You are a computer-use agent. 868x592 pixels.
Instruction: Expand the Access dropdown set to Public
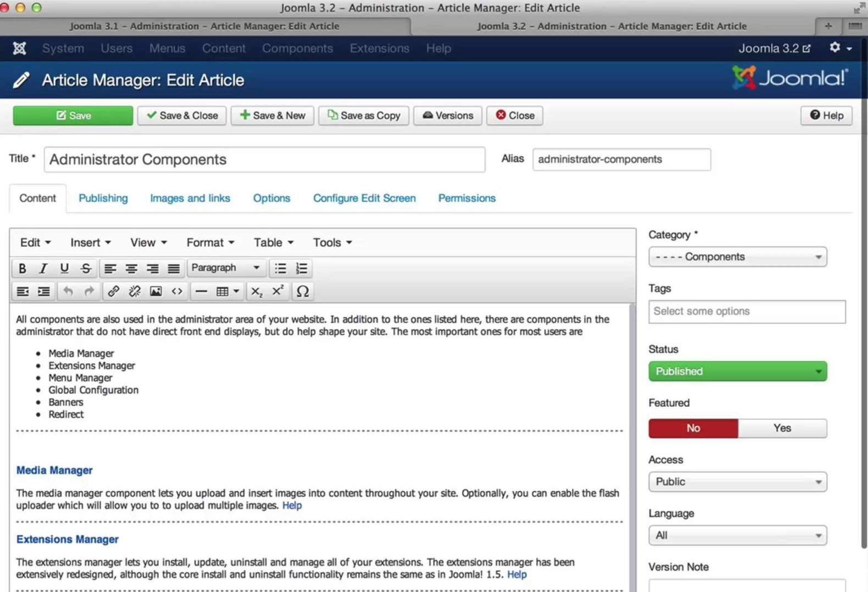(737, 482)
